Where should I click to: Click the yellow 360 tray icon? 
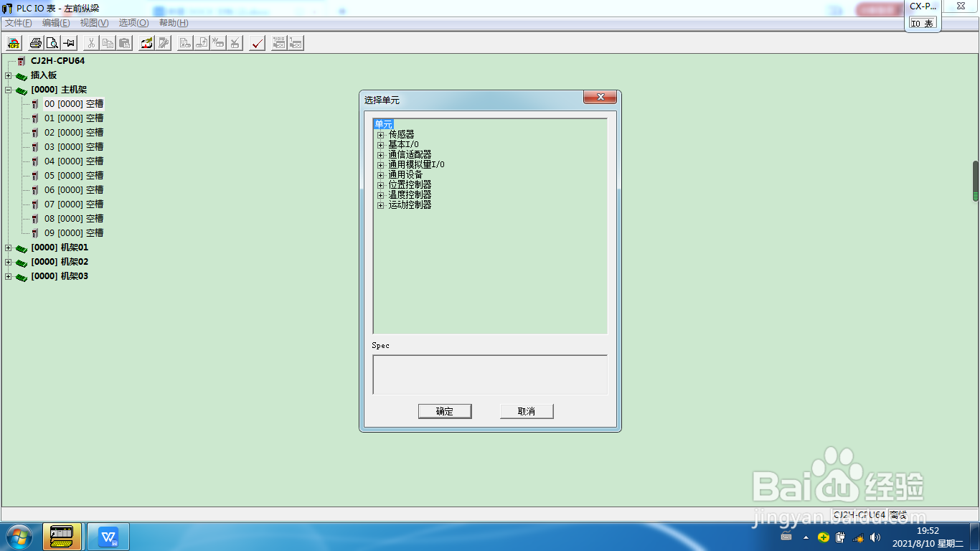[x=824, y=537]
